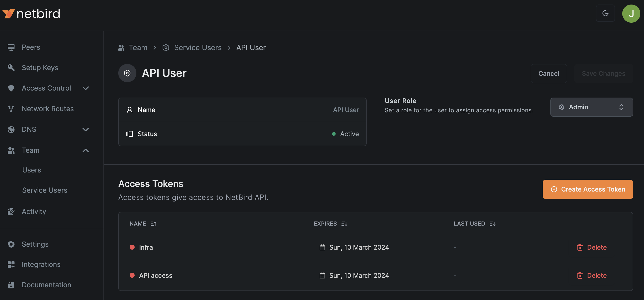Open the Admin user role dropdown
644x300 pixels.
click(591, 107)
